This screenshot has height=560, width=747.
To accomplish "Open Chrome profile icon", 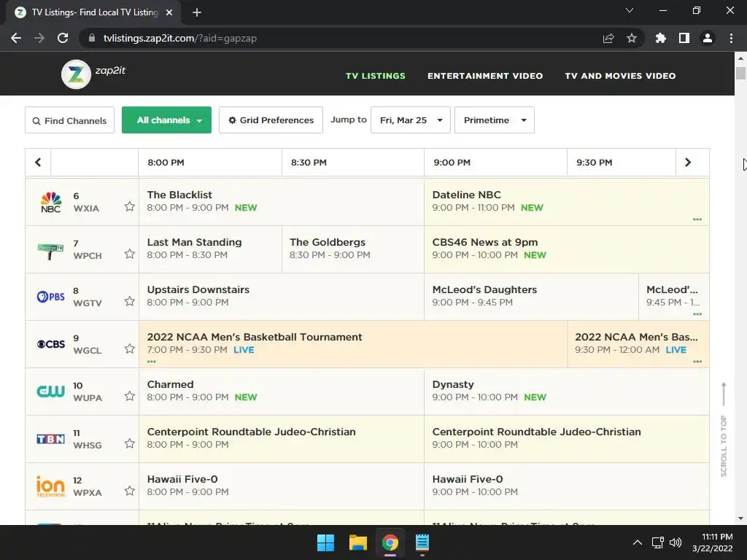I will point(708,38).
